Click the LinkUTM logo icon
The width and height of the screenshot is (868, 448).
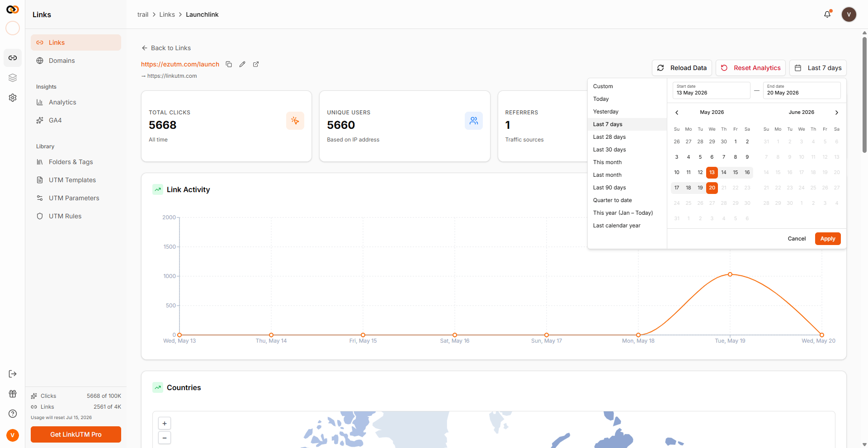click(x=13, y=9)
